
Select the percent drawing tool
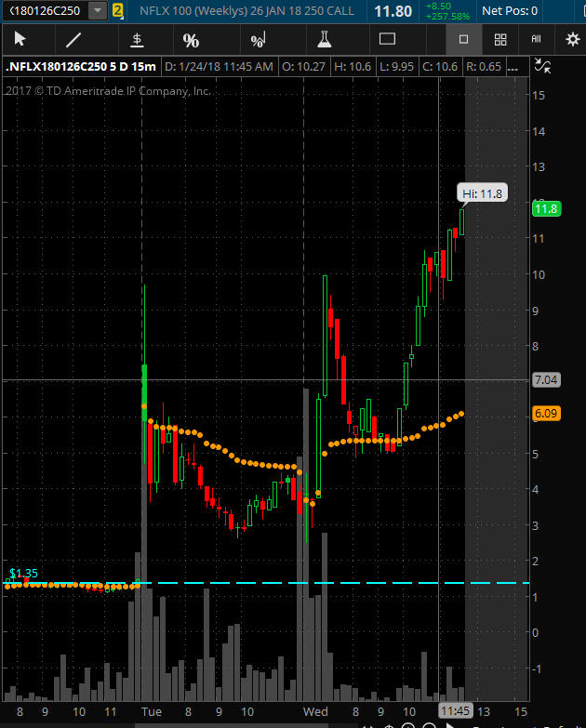pos(191,40)
